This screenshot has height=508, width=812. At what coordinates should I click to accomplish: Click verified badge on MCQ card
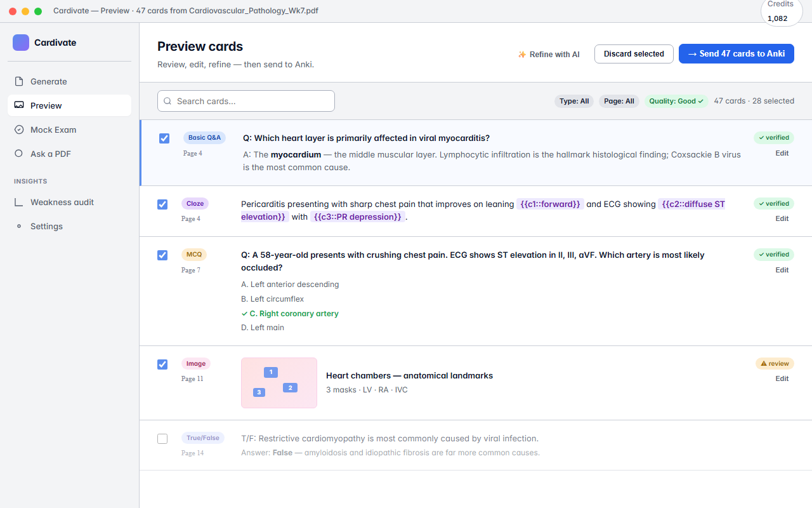point(774,254)
